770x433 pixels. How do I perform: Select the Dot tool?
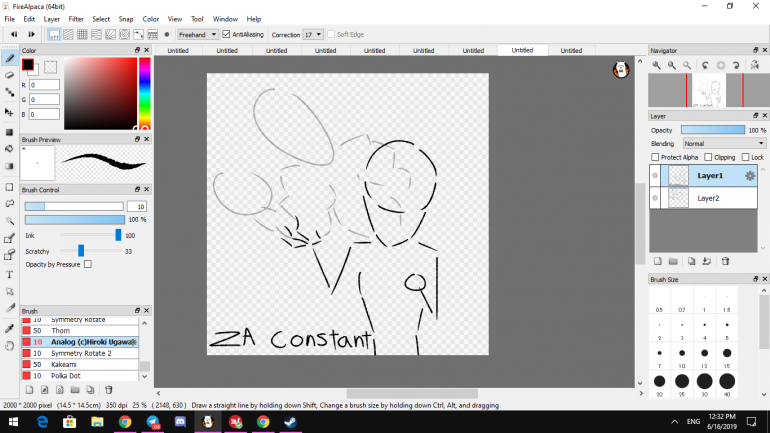[9, 92]
